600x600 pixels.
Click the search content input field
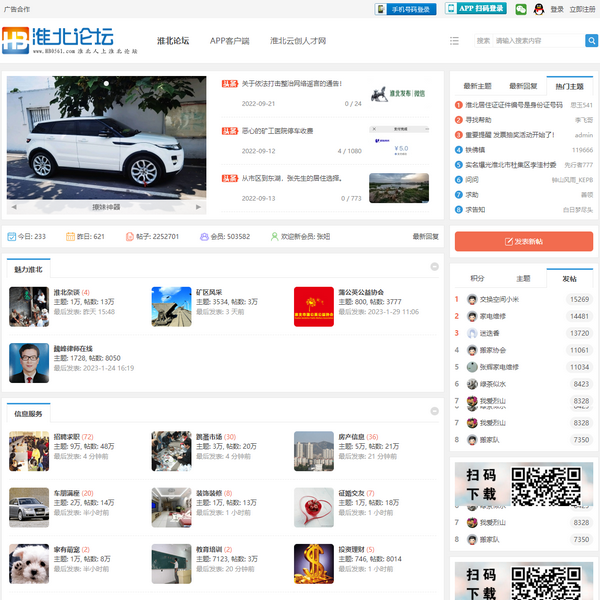535,41
